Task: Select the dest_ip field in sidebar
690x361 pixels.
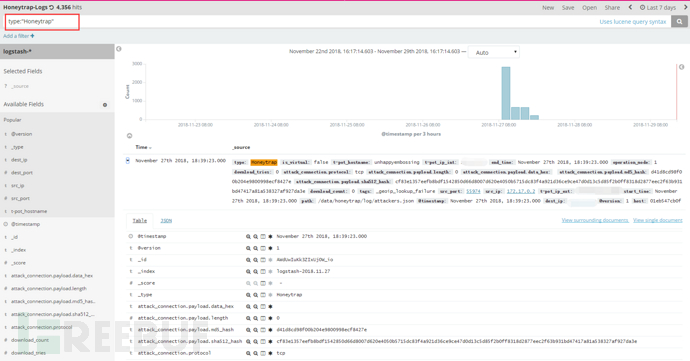Action: [x=19, y=160]
